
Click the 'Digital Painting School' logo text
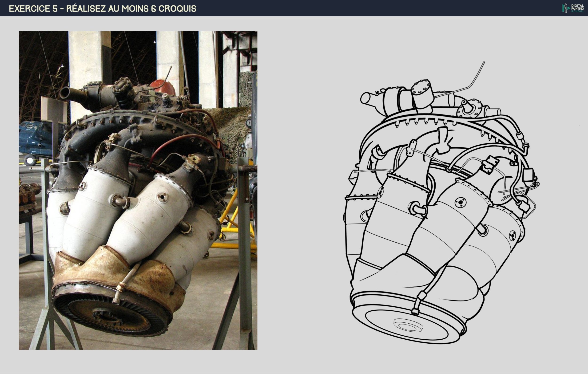[x=577, y=8]
